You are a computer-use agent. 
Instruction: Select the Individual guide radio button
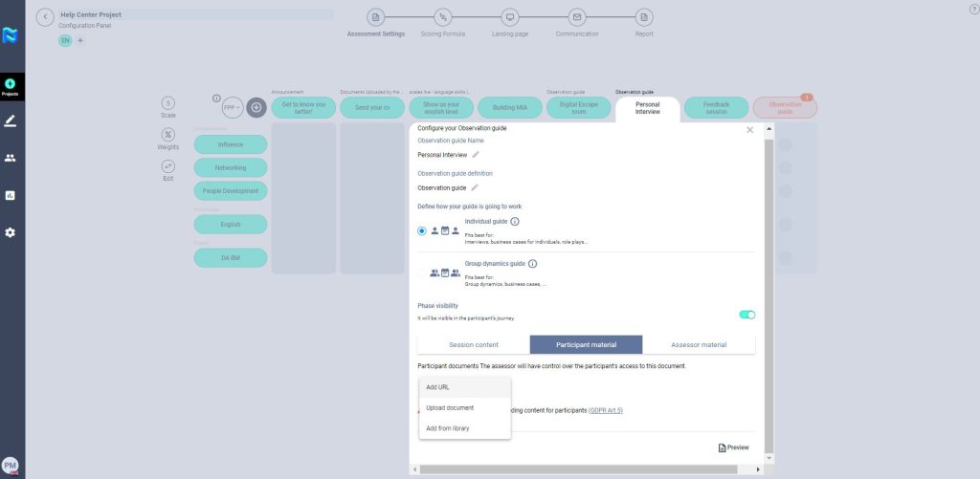422,230
